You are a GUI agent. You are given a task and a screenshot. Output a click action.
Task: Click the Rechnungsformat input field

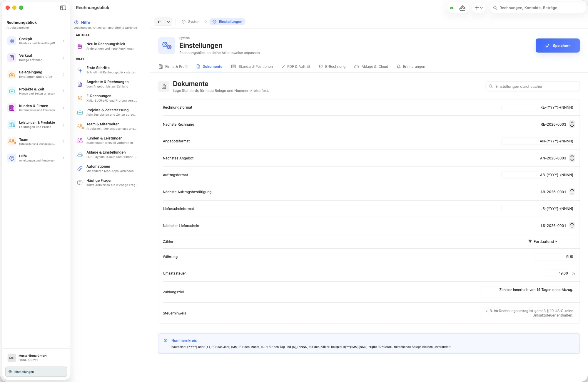tap(538, 107)
